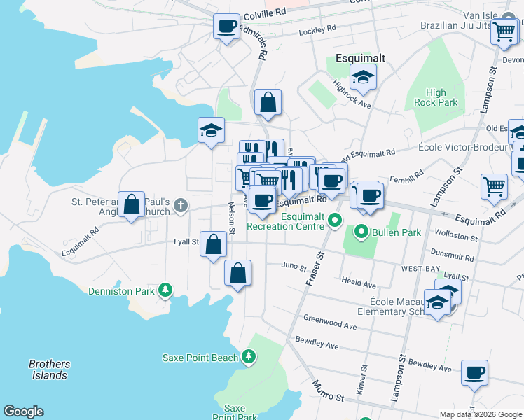Screen dimensions: 524x420
Task: Click the Colville Rd street label
Action: pos(265,14)
